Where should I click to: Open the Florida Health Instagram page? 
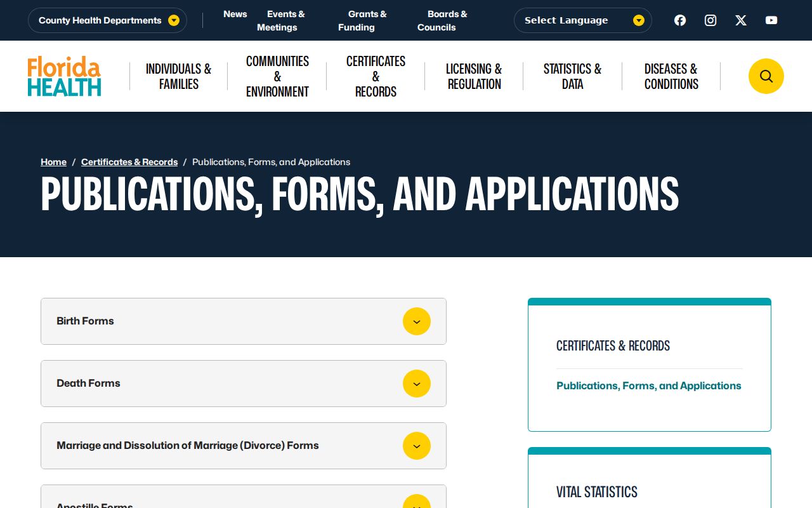(x=710, y=20)
